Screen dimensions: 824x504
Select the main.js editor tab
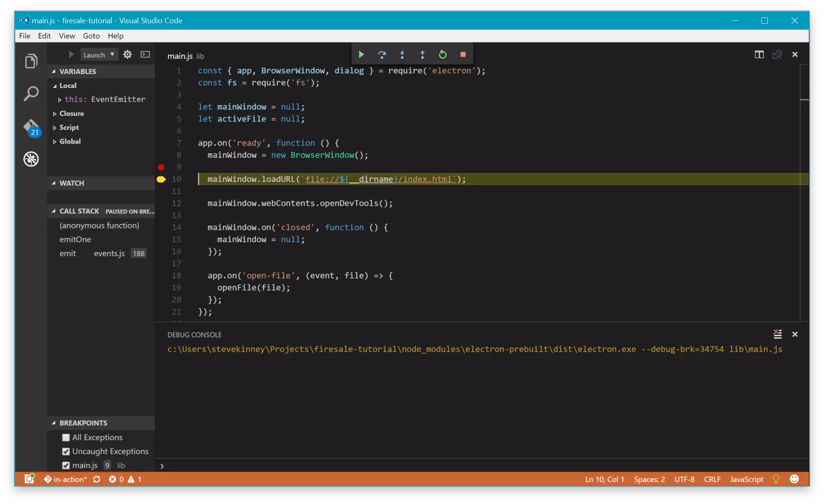pyautogui.click(x=179, y=56)
